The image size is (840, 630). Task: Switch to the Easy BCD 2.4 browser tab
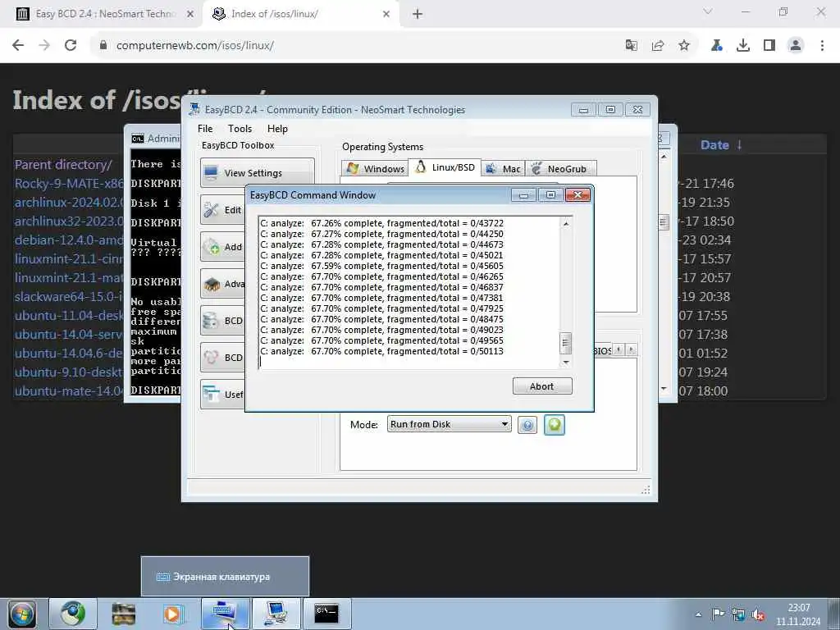105,14
